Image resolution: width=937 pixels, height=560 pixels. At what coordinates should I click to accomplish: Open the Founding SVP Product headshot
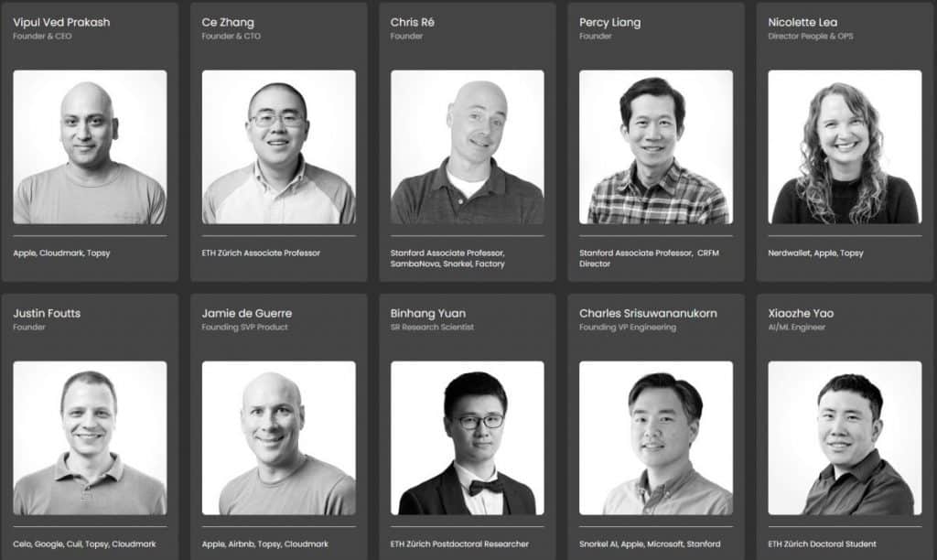(x=279, y=438)
